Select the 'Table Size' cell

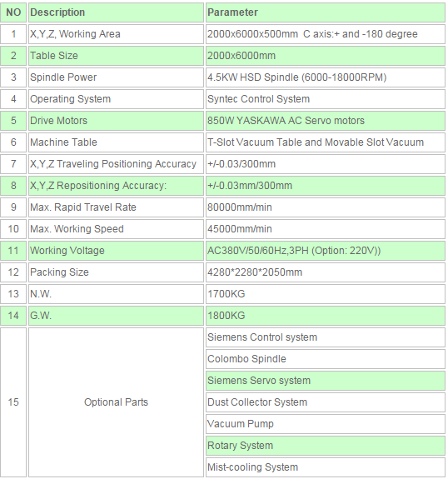pos(116,56)
